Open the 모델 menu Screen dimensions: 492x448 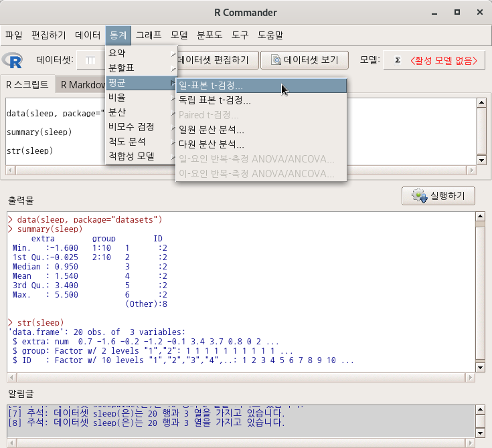tap(179, 35)
